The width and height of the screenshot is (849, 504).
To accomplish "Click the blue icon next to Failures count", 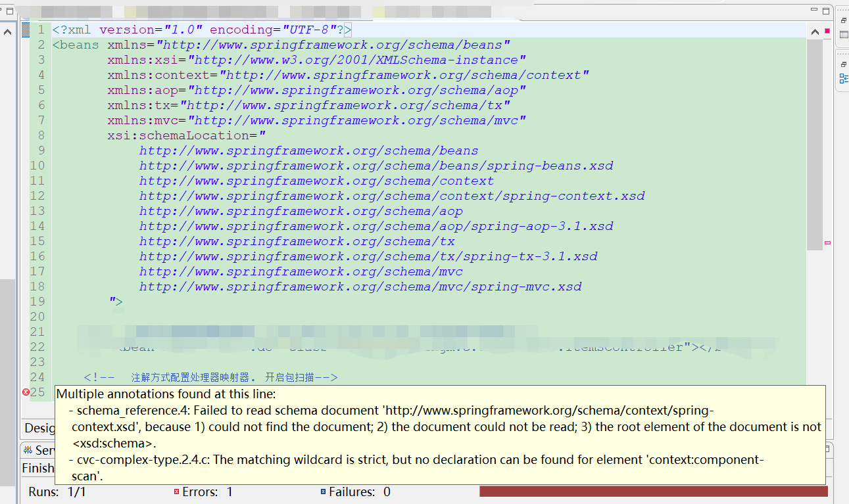I will (322, 491).
